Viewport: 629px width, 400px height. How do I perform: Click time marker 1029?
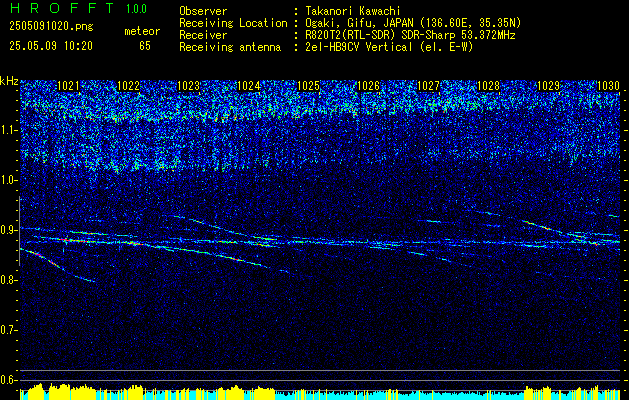click(x=548, y=85)
